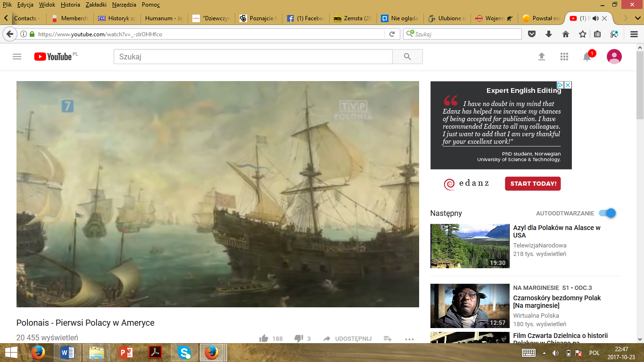Screen dimensions: 644x362
Task: Open the YouTube apps grid icon
Action: 564,57
